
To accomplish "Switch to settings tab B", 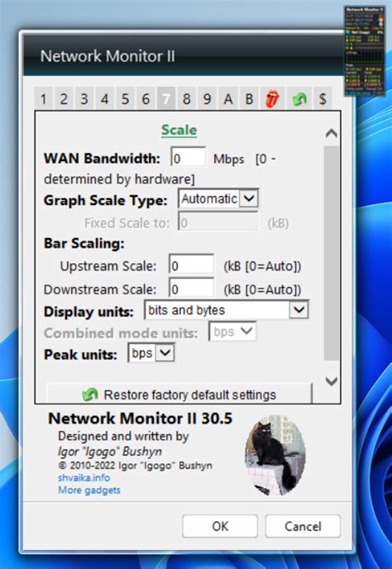I will coord(249,98).
